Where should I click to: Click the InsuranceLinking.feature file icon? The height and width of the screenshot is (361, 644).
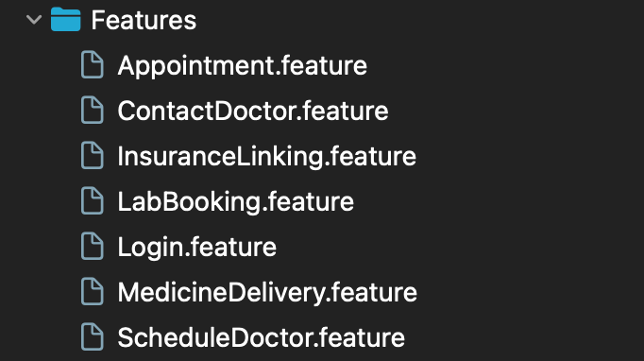point(92,155)
